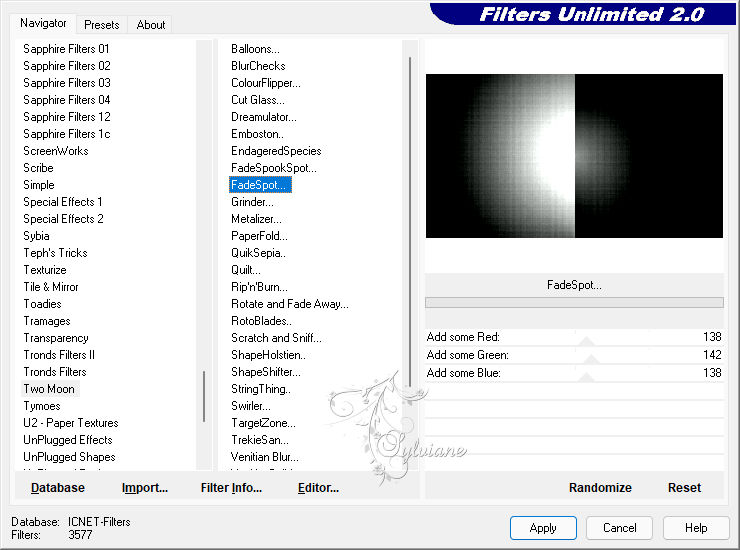The image size is (740, 550).
Task: Choose the ColourFlipper... filter
Action: [x=266, y=83]
